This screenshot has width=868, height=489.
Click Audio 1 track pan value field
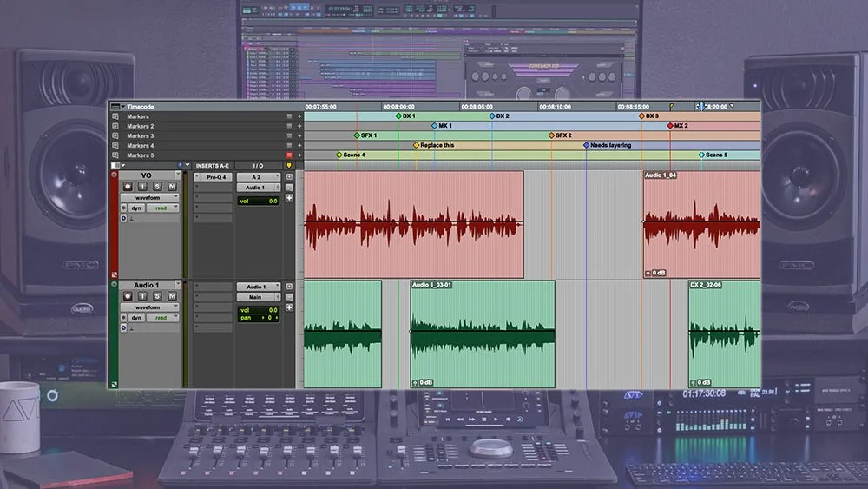(259, 318)
